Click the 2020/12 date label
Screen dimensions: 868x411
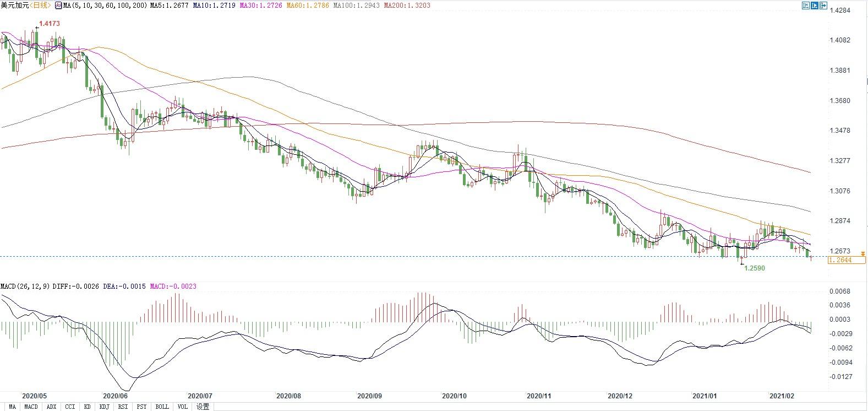click(x=620, y=396)
